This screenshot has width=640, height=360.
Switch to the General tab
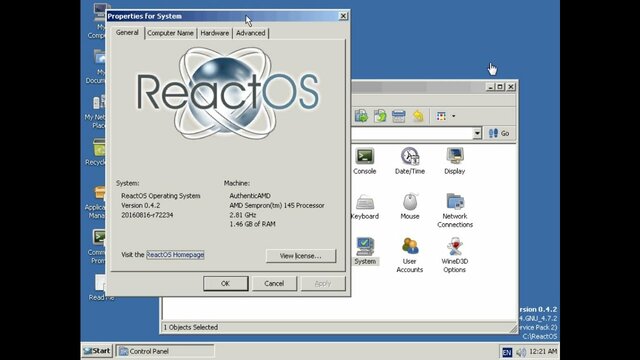click(x=127, y=33)
